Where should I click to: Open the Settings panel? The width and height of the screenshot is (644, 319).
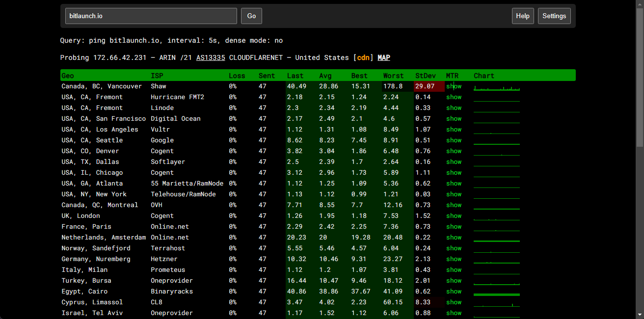tap(554, 16)
